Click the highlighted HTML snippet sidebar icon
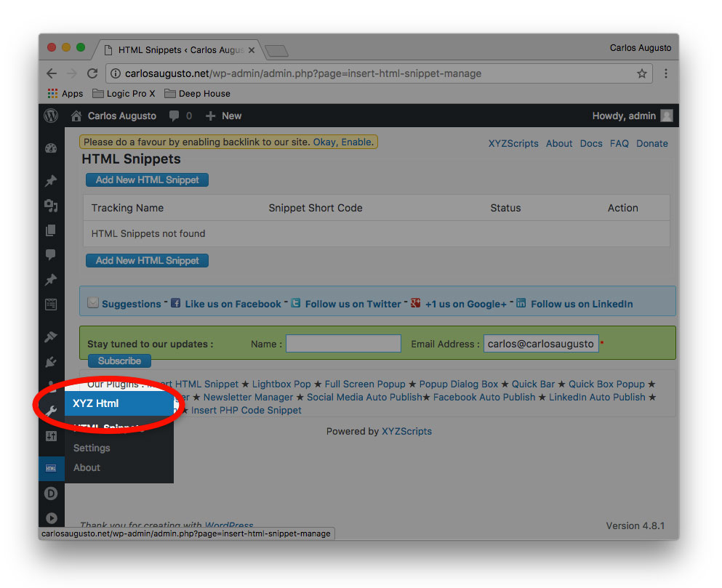Screen dimensions: 722x588 point(51,468)
